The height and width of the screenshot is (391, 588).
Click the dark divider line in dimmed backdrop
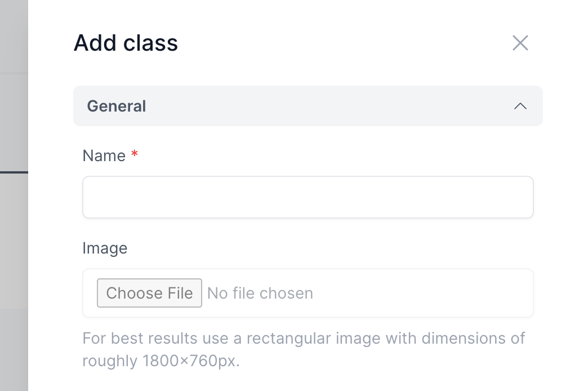click(14, 172)
